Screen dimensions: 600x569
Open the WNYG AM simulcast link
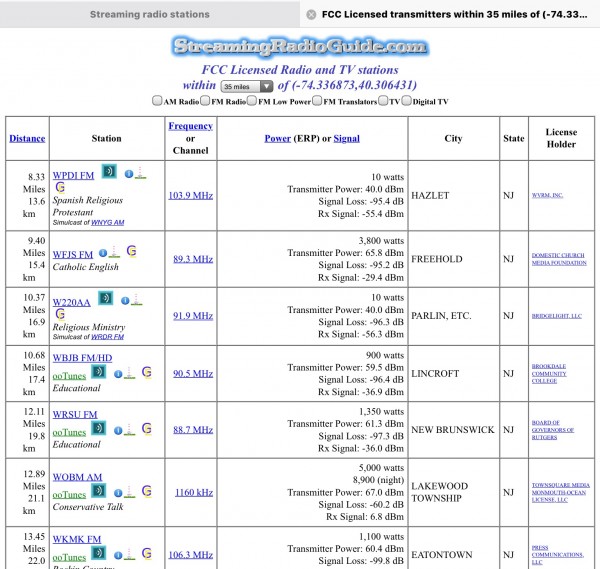108,222
